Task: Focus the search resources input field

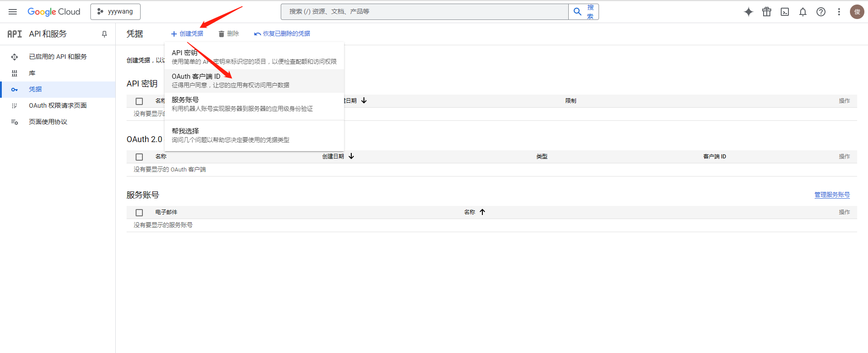Action: [424, 12]
